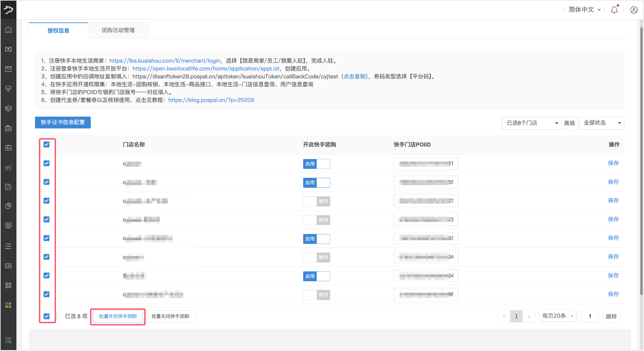
Task: Open the notification bell
Action: 614,10
